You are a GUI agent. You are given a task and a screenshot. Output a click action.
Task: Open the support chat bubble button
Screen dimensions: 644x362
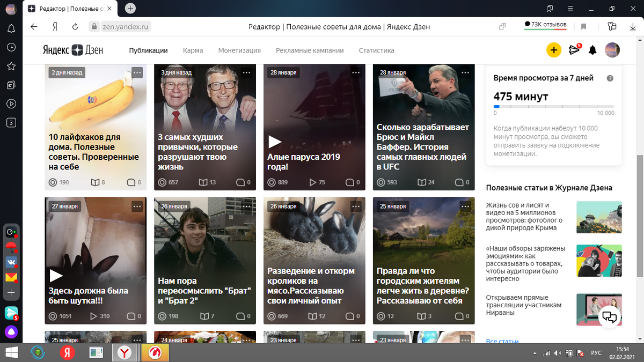610,316
